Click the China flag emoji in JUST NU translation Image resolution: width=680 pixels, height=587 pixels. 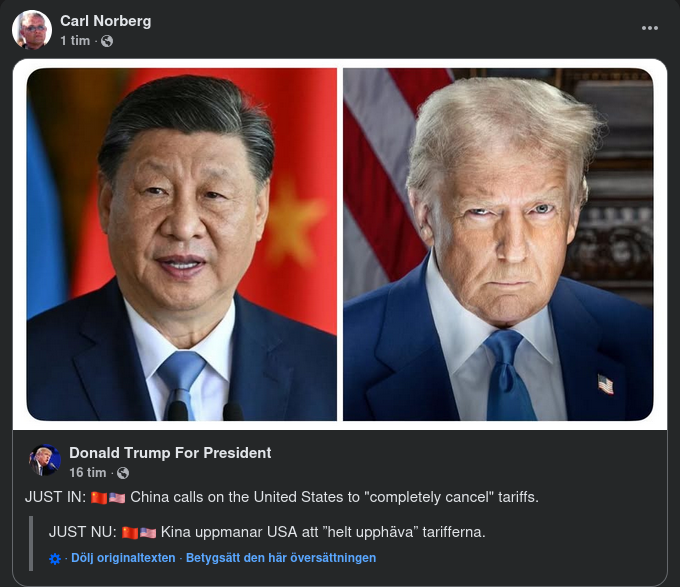pyautogui.click(x=130, y=532)
